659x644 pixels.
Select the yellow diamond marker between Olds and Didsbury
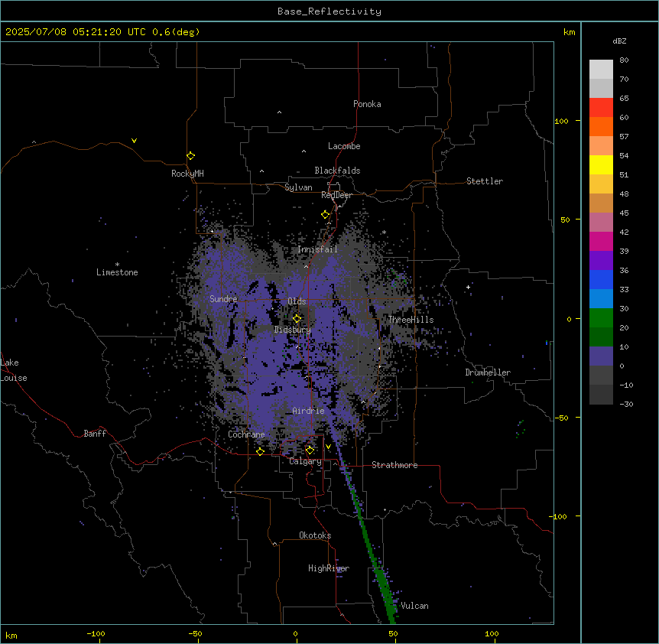297,318
